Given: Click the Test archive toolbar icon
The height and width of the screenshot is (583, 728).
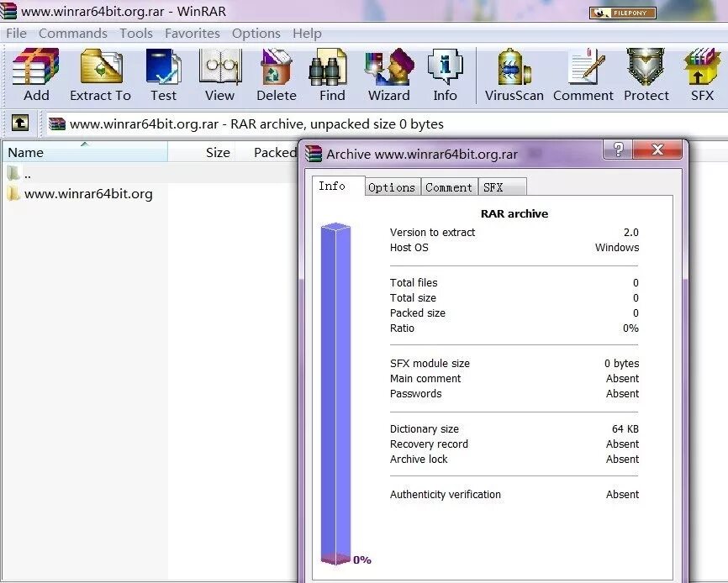Looking at the screenshot, I should [x=163, y=67].
